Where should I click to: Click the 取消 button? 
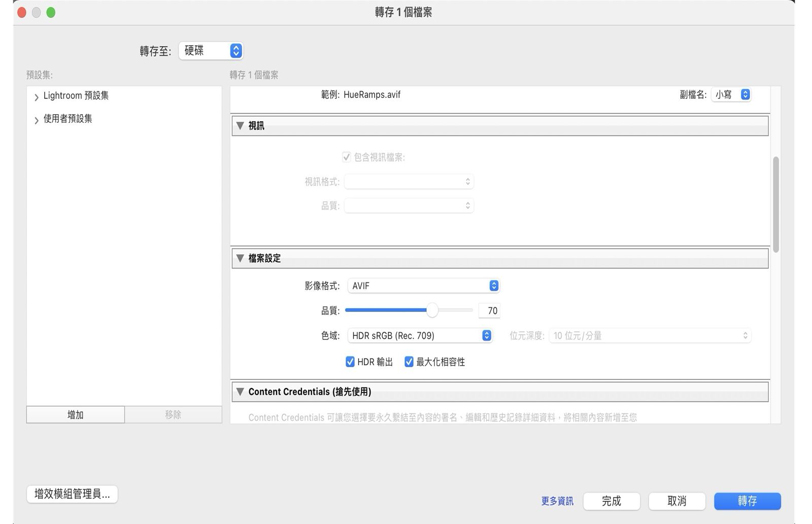tap(677, 501)
